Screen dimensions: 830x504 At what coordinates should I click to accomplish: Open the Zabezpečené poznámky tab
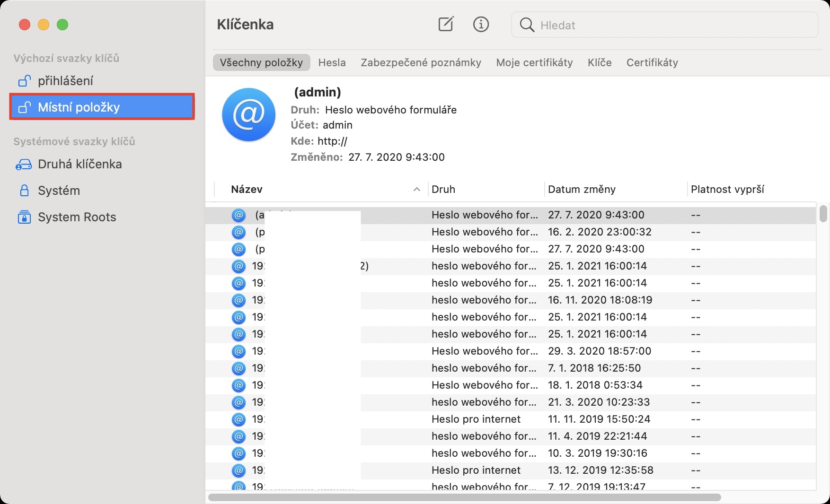[421, 62]
